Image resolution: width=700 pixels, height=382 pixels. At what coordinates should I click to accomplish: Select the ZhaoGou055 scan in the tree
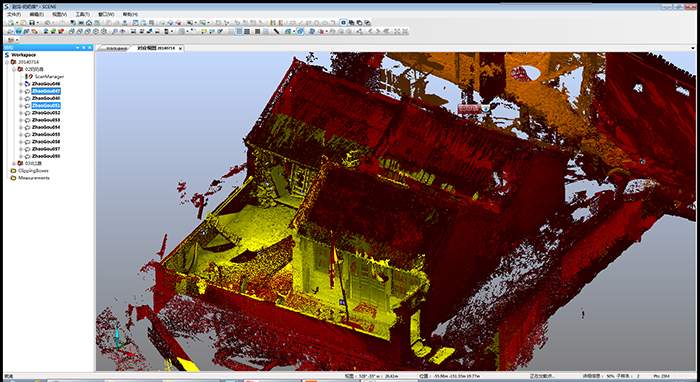[46, 134]
